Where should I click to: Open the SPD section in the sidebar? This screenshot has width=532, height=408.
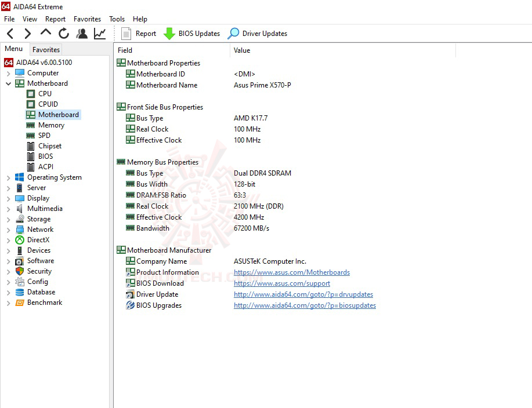(45, 135)
